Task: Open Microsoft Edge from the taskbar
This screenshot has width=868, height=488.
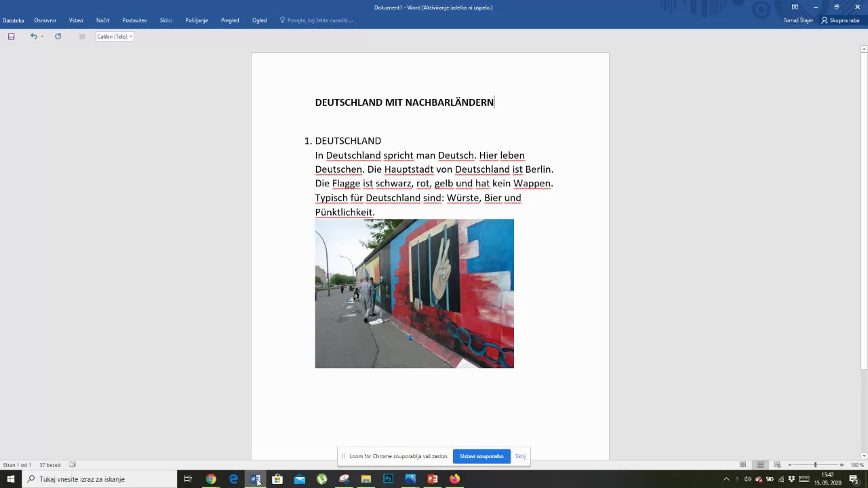Action: click(233, 479)
